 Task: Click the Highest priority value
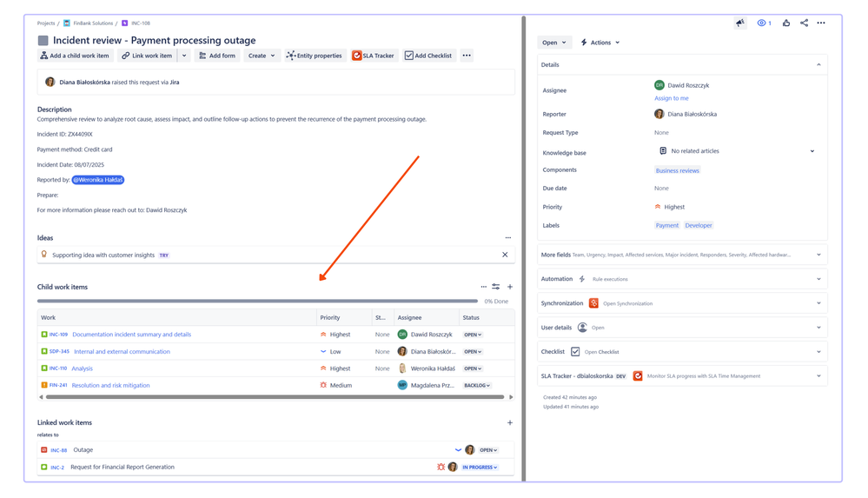(x=669, y=207)
